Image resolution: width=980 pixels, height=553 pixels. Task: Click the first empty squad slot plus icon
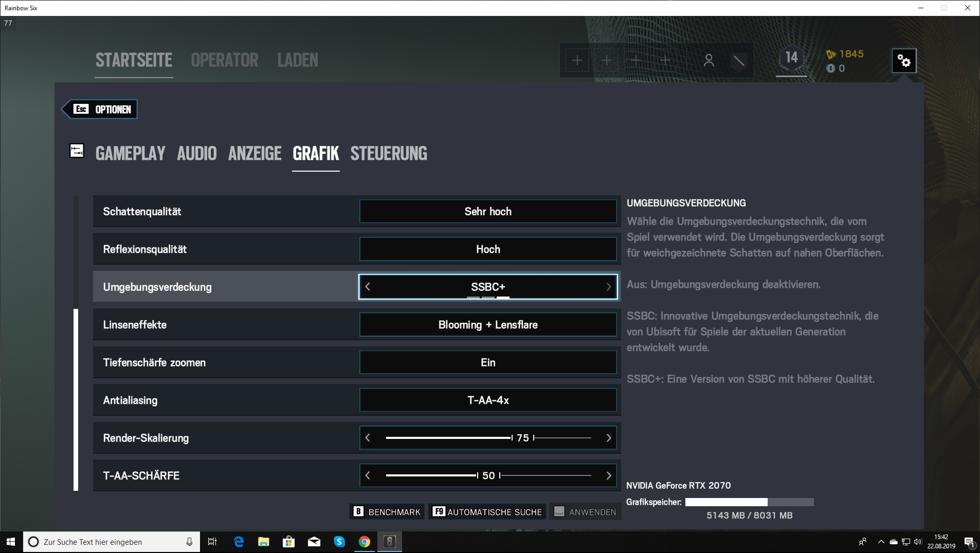click(x=577, y=61)
